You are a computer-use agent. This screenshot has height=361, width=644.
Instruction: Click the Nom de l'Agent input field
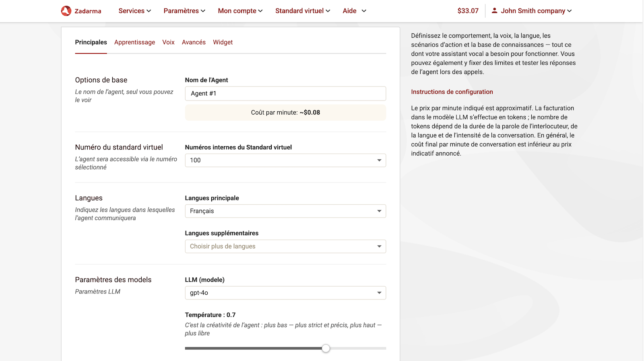(x=285, y=94)
